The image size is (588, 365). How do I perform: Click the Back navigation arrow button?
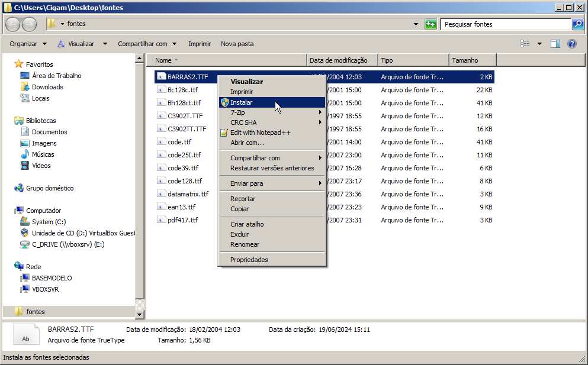[13, 24]
